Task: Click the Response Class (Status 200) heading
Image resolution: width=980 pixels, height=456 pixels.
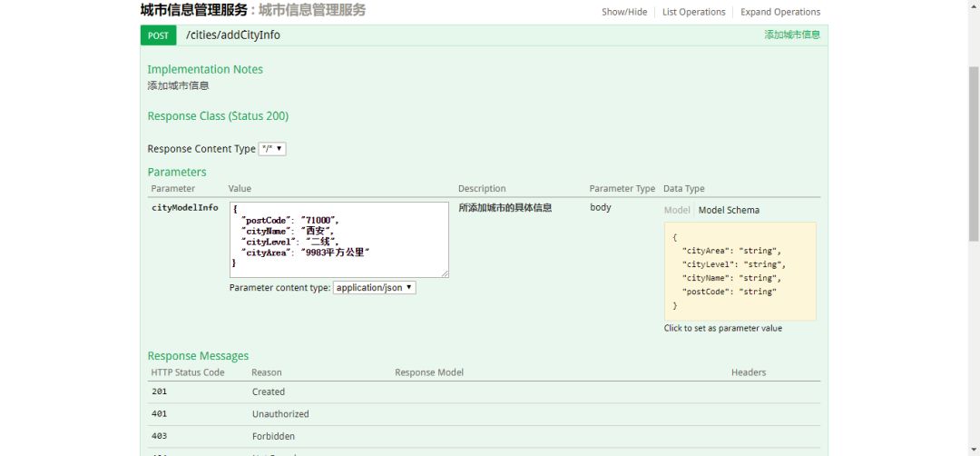Action: point(218,116)
